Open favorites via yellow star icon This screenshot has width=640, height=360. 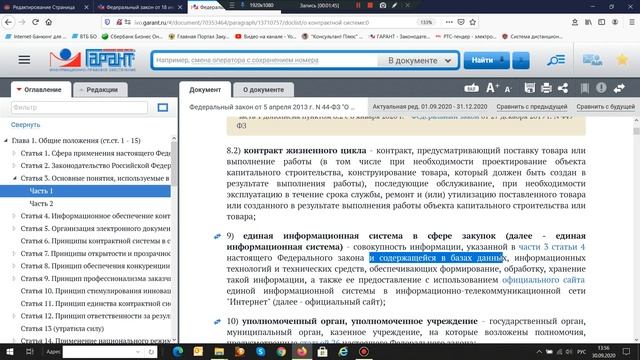pos(622,60)
